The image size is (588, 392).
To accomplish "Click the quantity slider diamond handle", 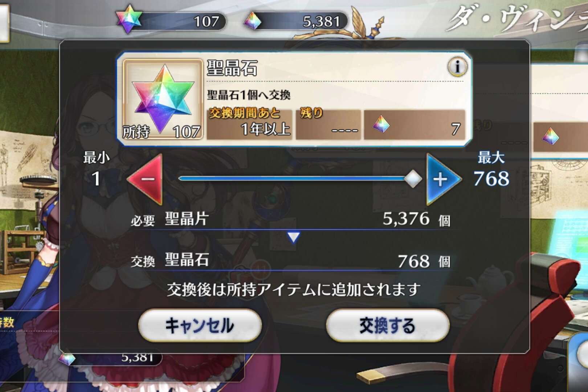I will (x=413, y=179).
